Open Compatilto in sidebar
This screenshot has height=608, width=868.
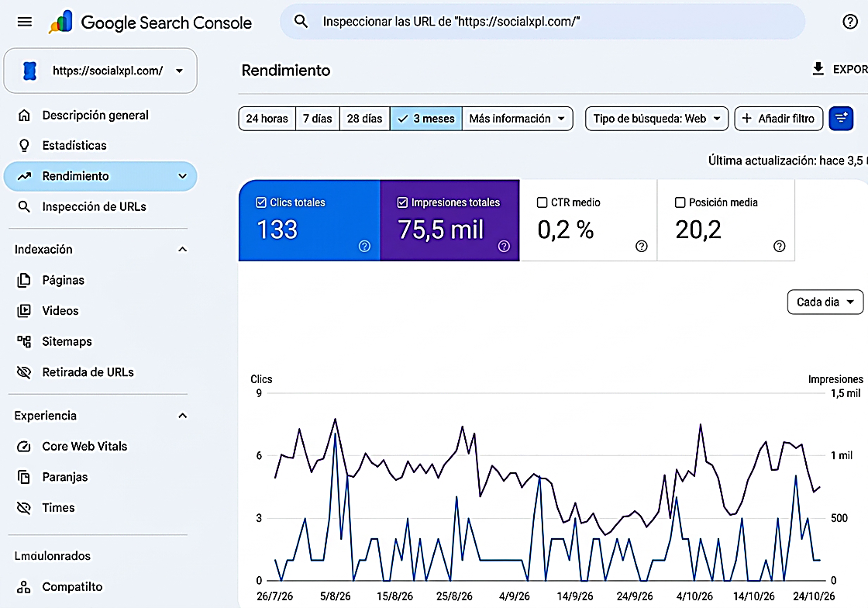point(100,587)
